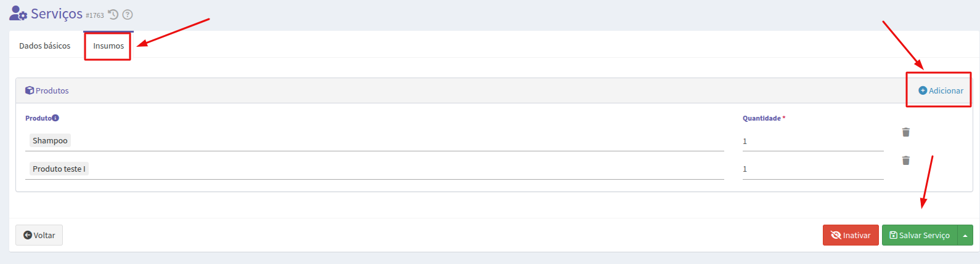Viewport: 980px width, 264px height.
Task: Select the Insumos tab
Action: [108, 46]
